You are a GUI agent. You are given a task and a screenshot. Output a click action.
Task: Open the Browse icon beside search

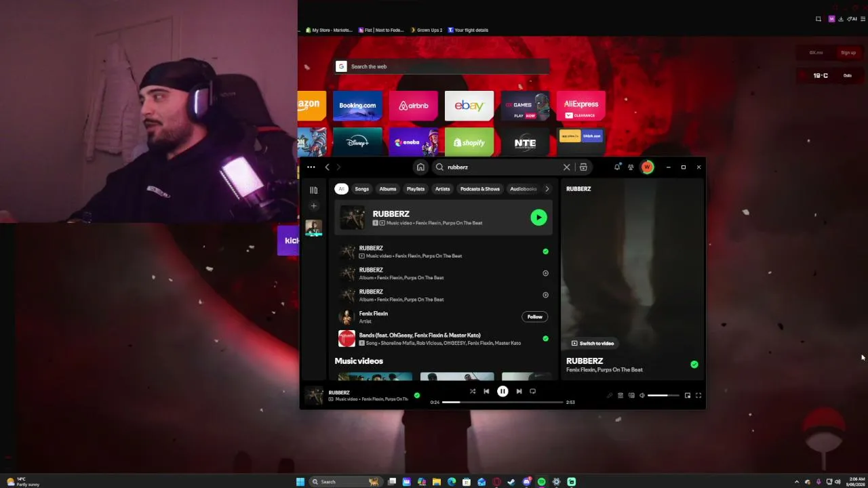tap(583, 167)
